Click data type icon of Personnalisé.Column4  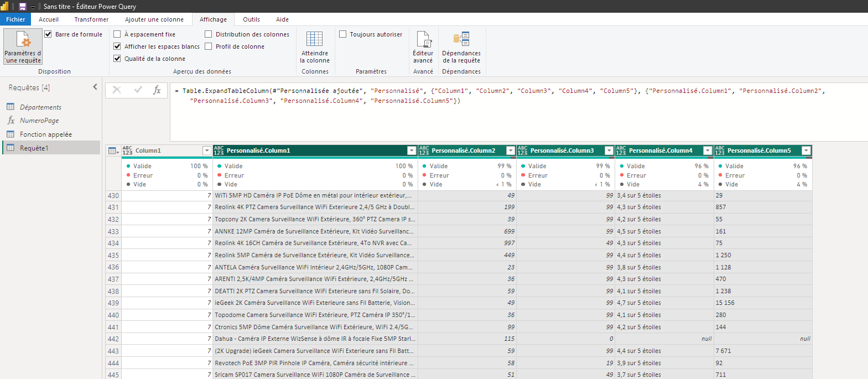click(621, 150)
